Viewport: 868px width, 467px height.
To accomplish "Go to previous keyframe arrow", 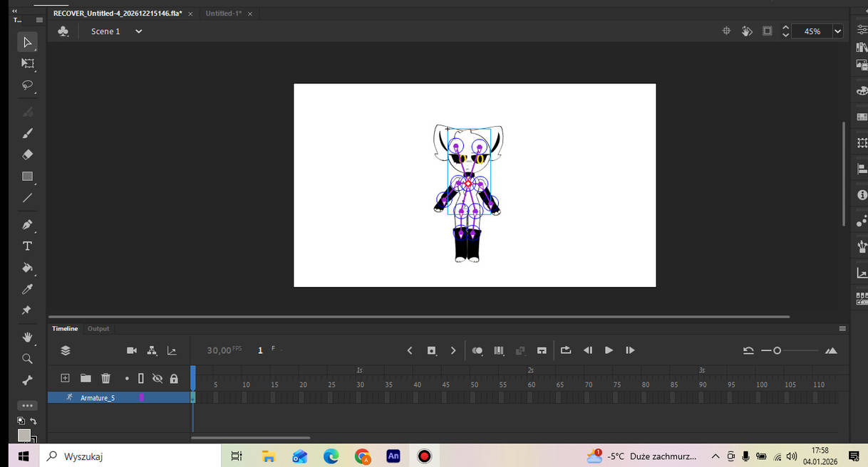I will pos(410,350).
